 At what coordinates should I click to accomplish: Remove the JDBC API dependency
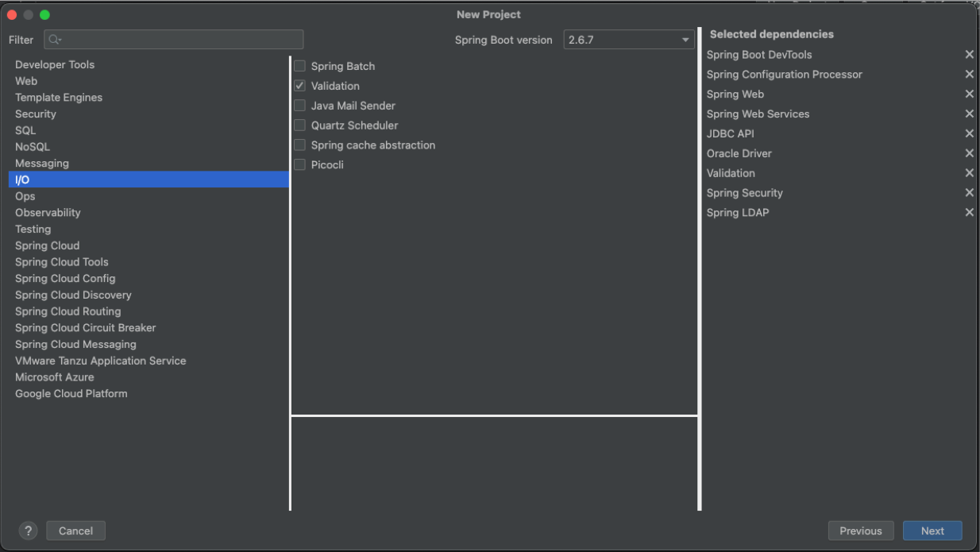[969, 133]
